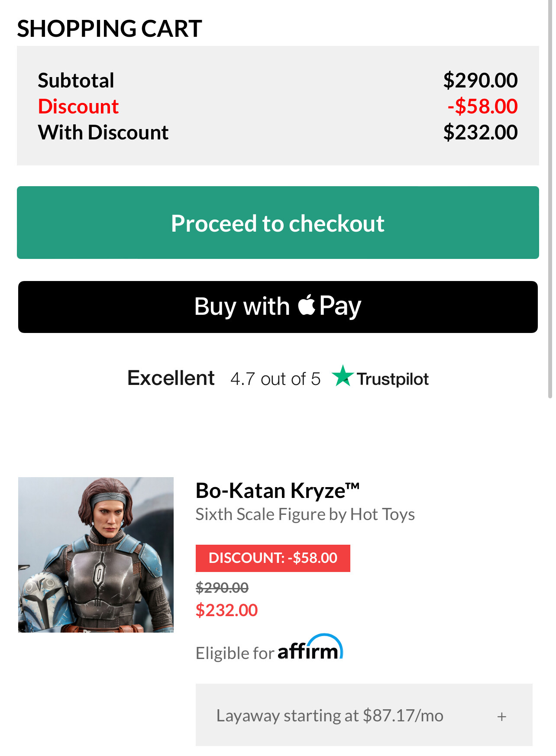556x756 pixels.
Task: Click the SHOPPING CART heading
Action: (110, 29)
